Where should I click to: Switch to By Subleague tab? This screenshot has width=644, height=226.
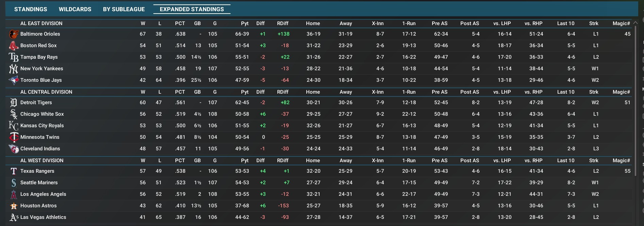click(x=124, y=9)
